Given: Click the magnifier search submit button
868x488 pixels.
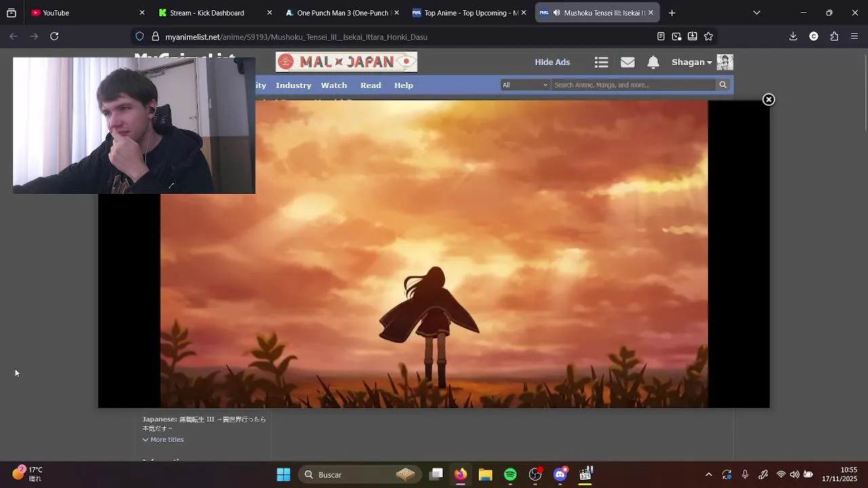Looking at the screenshot, I should (723, 85).
